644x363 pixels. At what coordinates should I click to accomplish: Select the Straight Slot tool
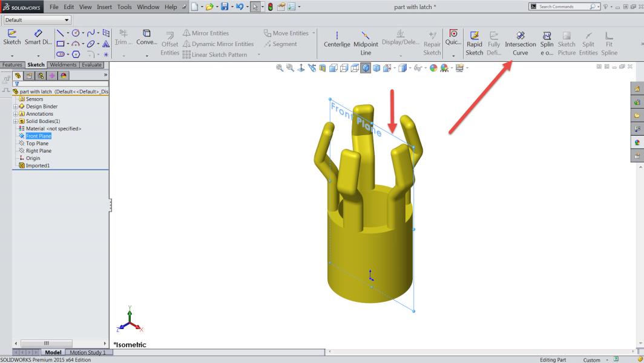click(60, 55)
